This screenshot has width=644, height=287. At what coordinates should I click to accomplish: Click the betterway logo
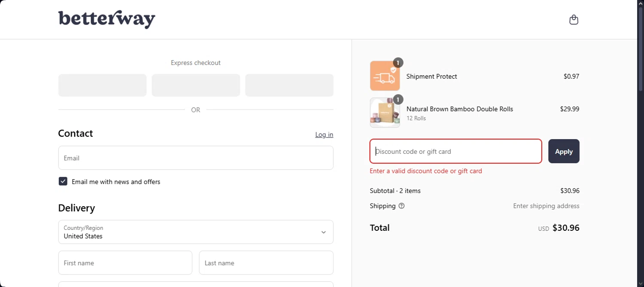(x=106, y=19)
